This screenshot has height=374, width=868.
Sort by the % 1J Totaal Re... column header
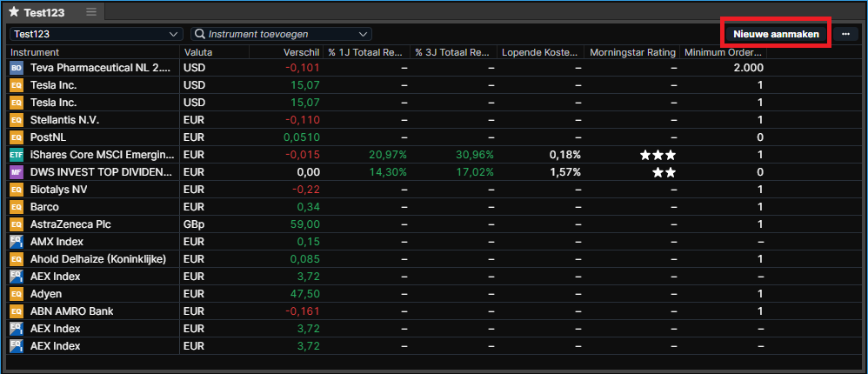(364, 52)
